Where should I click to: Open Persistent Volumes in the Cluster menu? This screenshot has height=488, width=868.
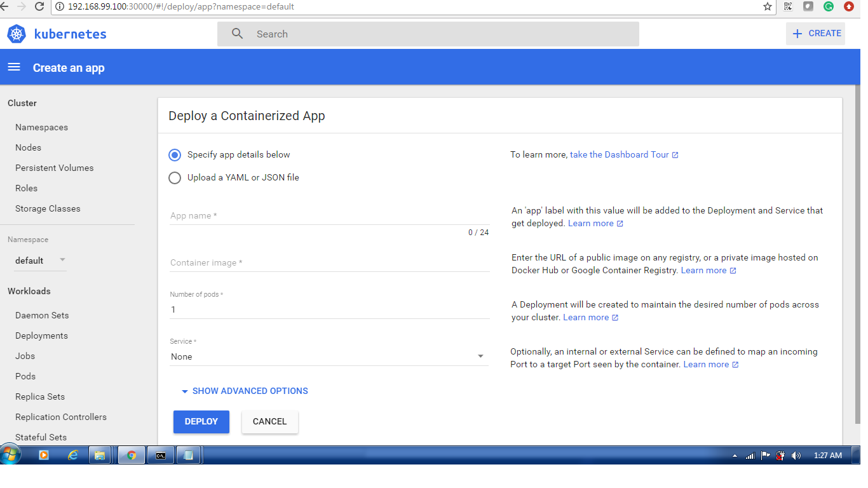(54, 168)
